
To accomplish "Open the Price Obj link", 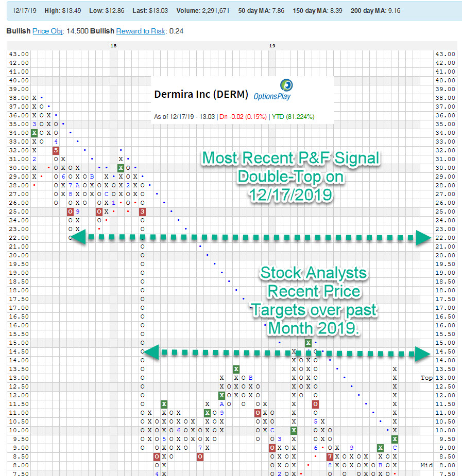I will [47, 31].
